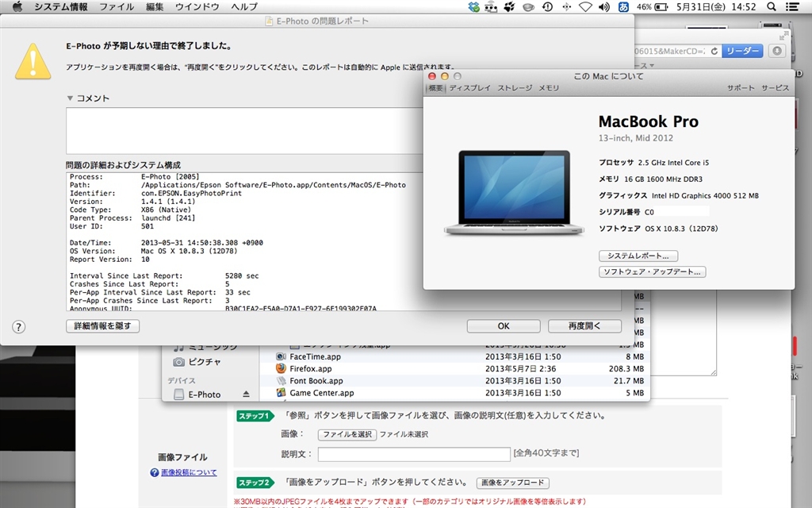Open the Japanese input source menu

point(623,7)
